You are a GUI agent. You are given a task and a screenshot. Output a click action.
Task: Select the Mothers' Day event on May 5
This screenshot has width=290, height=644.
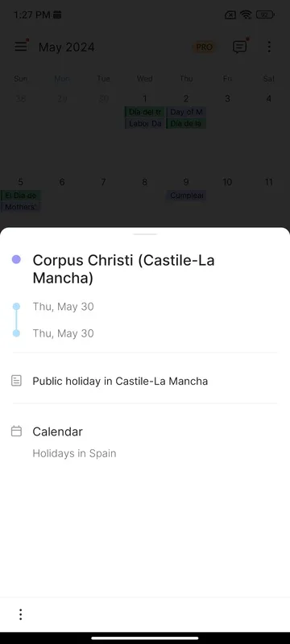[20, 207]
